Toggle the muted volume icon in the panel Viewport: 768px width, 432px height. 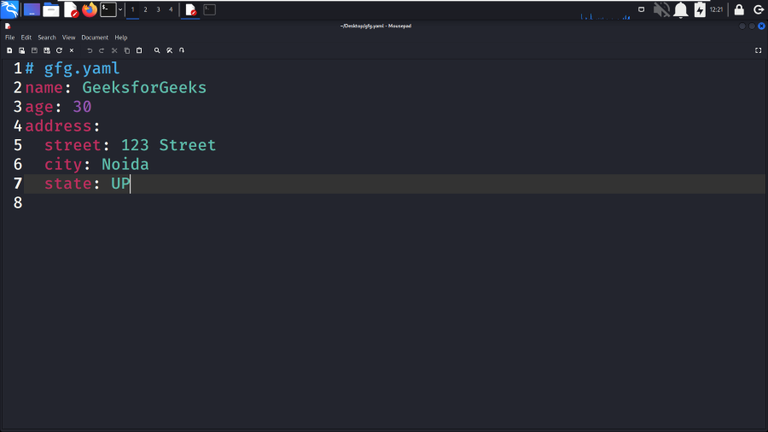[x=661, y=10]
